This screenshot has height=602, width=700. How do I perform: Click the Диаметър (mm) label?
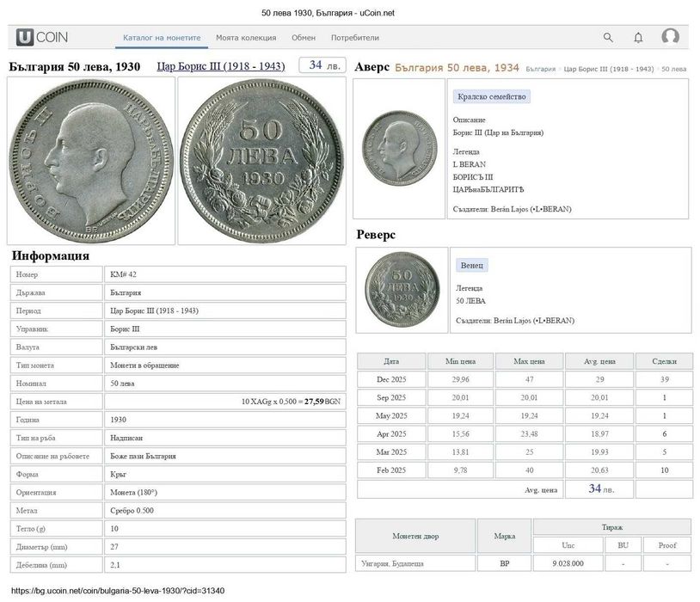[41, 547]
